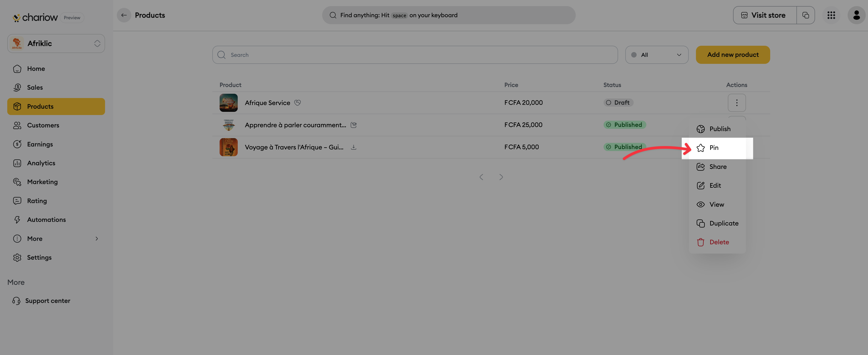Click the FCFA 5,000 price

point(521,147)
